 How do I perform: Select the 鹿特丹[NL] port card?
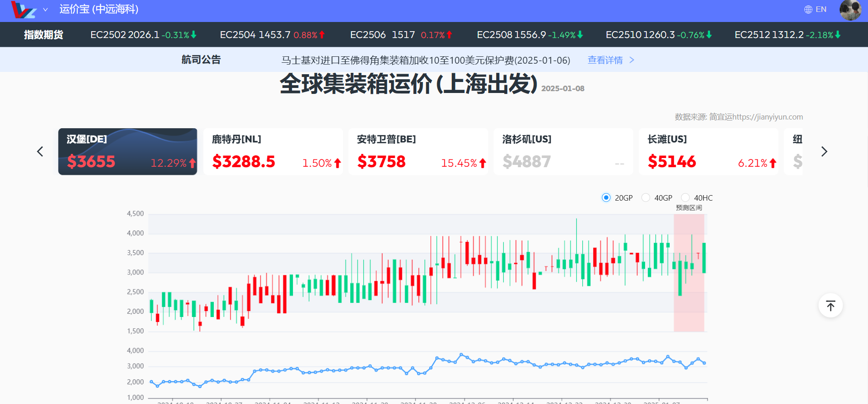[273, 152]
